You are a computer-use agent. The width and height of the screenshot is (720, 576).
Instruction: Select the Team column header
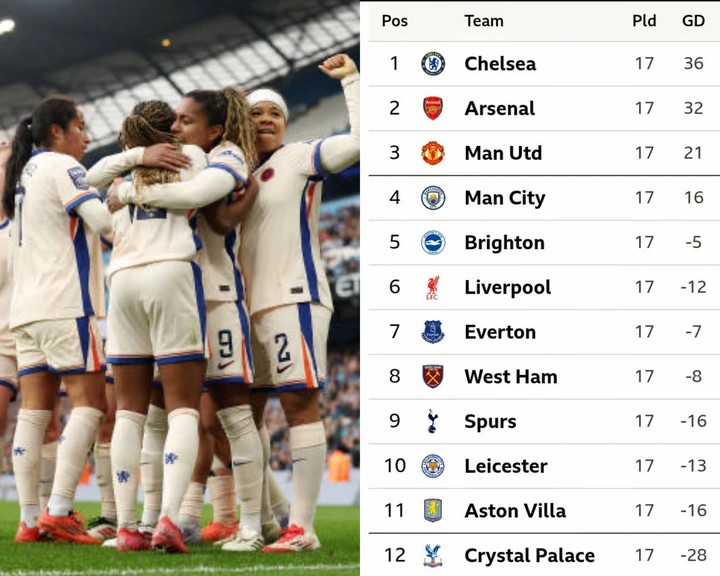click(484, 21)
